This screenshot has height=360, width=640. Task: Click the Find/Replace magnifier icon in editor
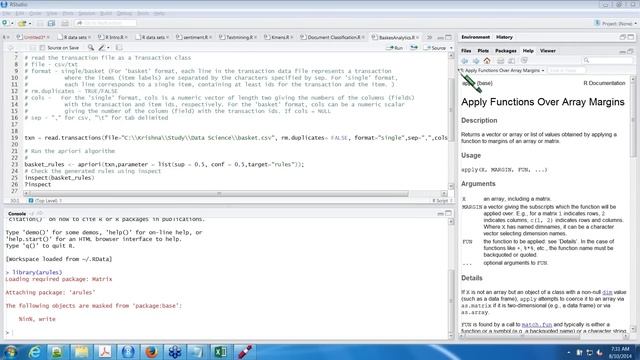[91, 48]
